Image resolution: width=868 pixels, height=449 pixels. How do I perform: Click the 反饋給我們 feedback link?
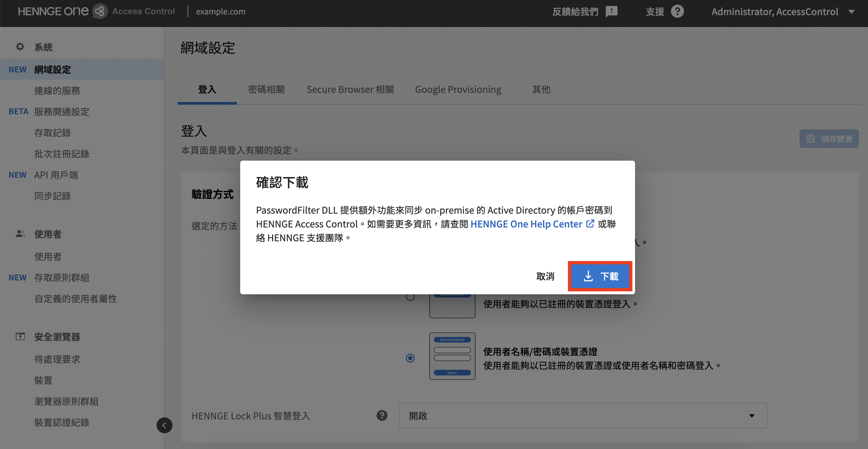tap(575, 12)
